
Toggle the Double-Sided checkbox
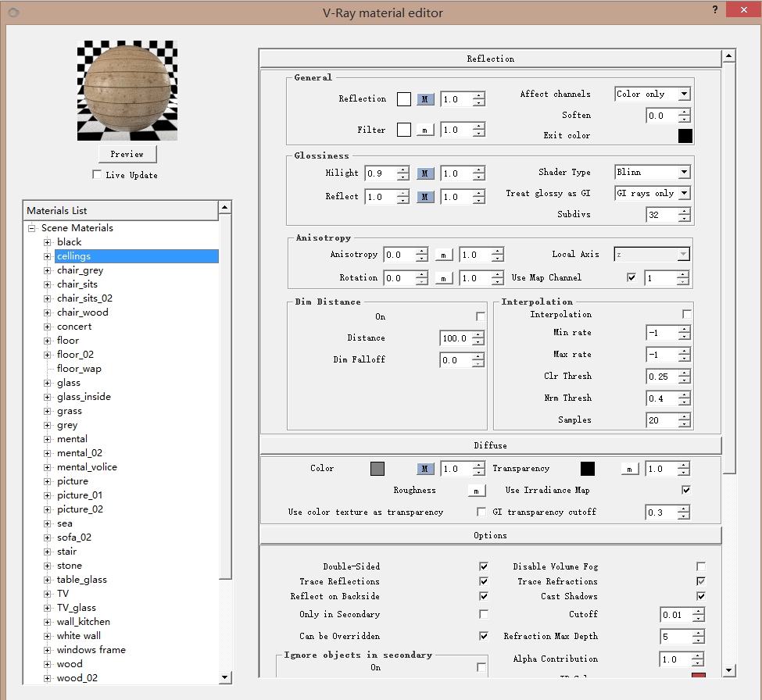point(484,566)
